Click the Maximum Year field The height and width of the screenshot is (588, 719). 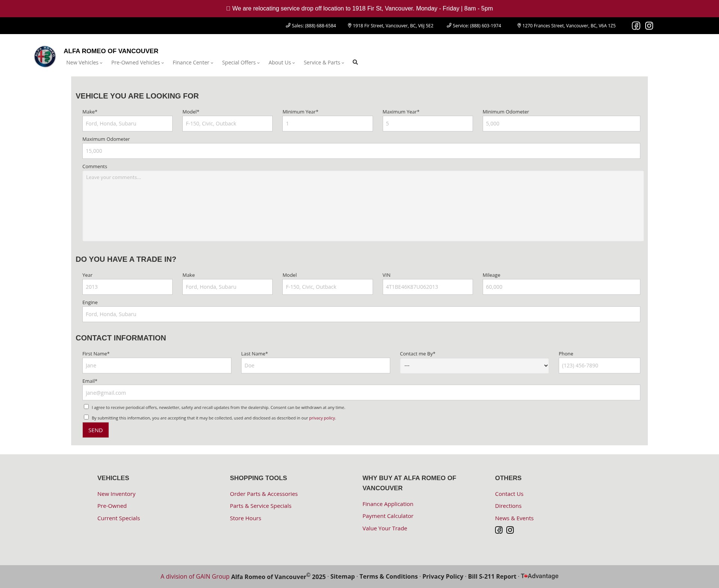(x=428, y=124)
